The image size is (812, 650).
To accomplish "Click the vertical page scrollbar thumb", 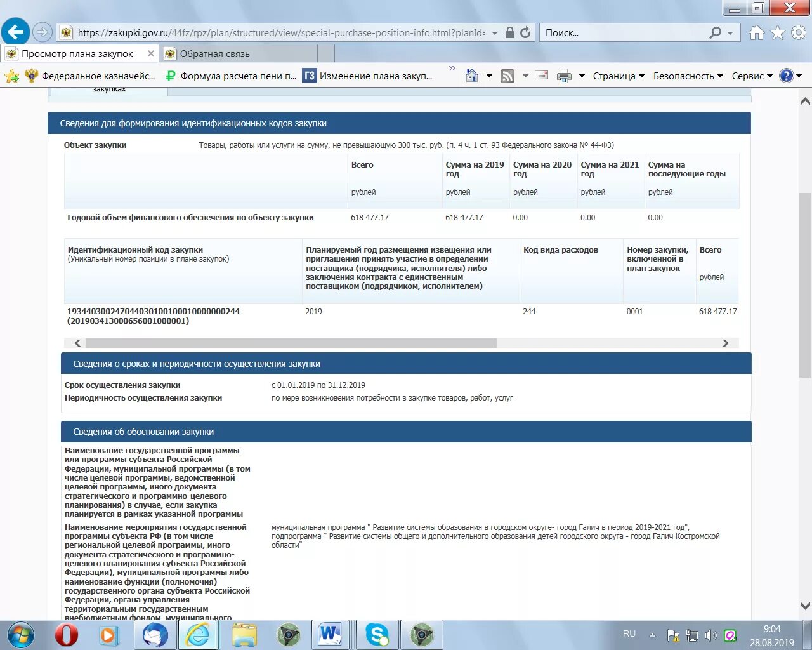I will point(805,284).
